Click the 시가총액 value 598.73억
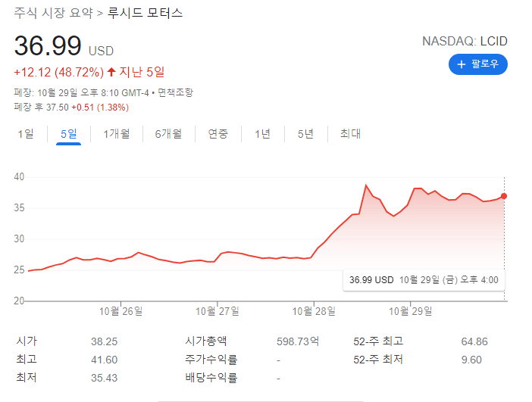Screen dimensions: 532x402 tap(298, 341)
